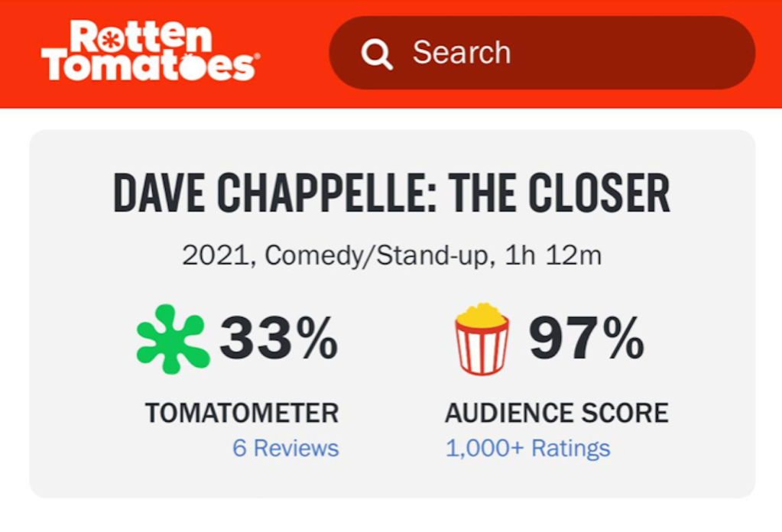Open the 6 Reviews link
The image size is (782, 532).
pyautogui.click(x=286, y=448)
